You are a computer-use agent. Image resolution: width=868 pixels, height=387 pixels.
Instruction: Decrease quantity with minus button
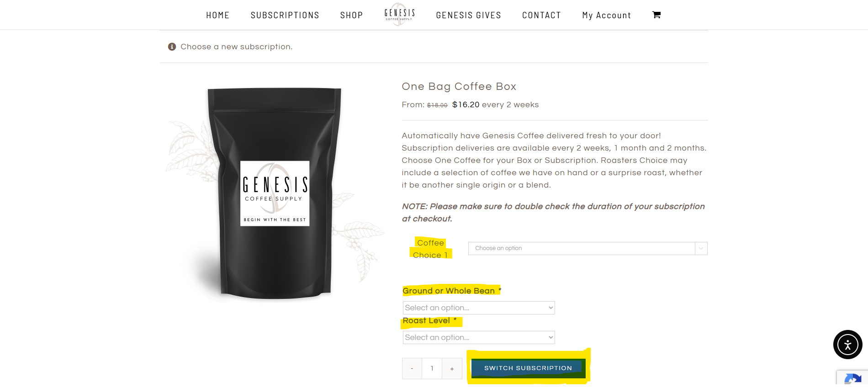pos(412,368)
